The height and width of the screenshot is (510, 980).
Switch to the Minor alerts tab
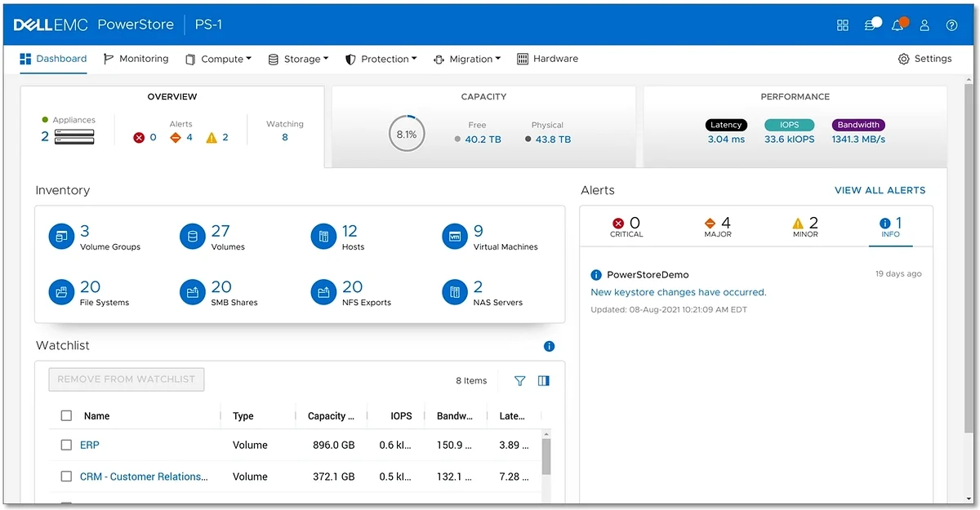(x=805, y=227)
